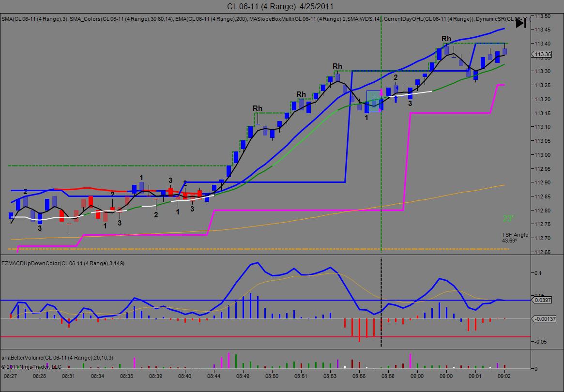Click the 08:49 time axis label

tap(243, 376)
